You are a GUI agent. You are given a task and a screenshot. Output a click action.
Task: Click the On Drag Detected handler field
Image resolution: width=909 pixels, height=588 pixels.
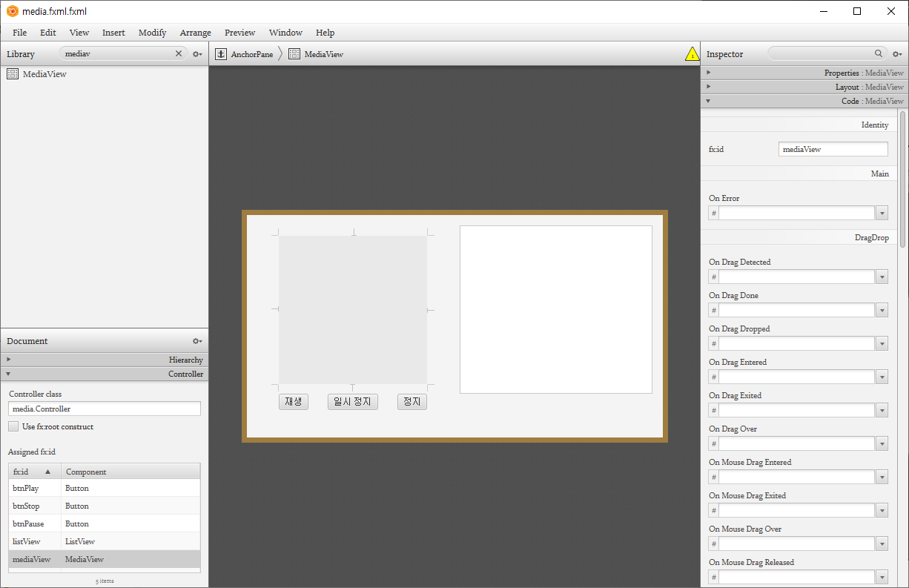point(797,277)
